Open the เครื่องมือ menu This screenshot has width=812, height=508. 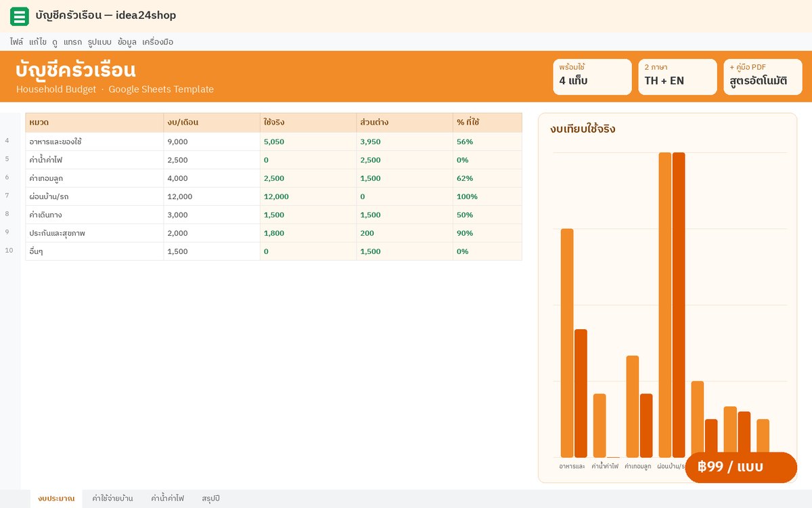[158, 42]
